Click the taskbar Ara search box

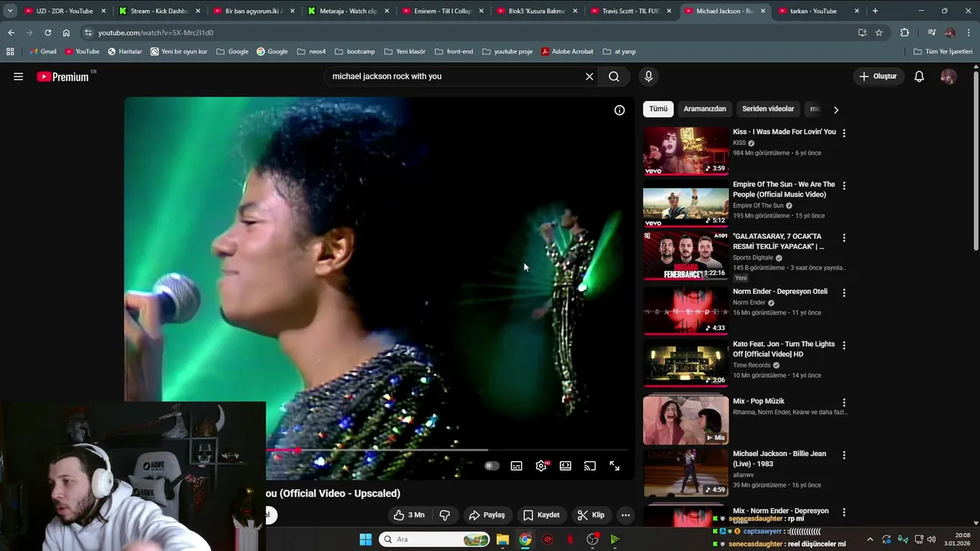pos(434,540)
